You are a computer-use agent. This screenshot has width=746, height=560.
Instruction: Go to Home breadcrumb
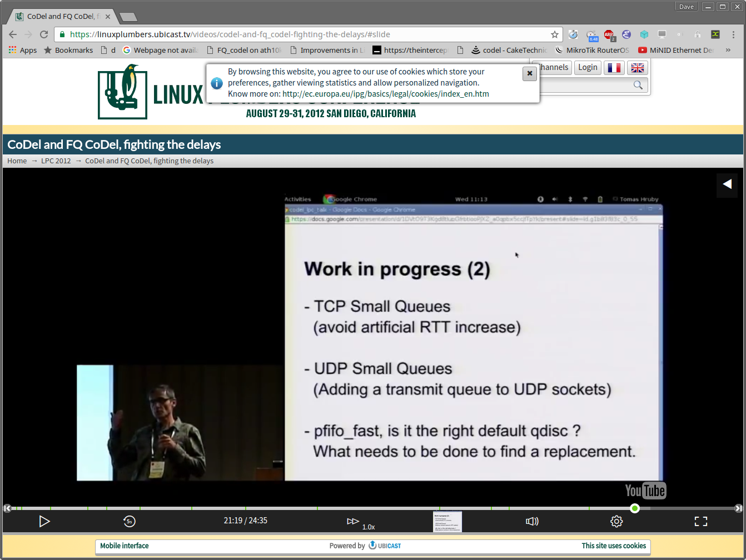pyautogui.click(x=17, y=161)
